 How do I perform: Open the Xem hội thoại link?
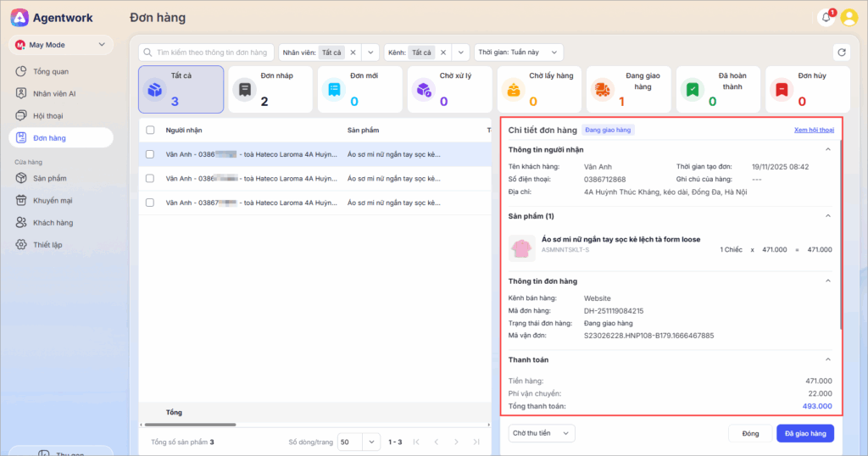(x=814, y=130)
